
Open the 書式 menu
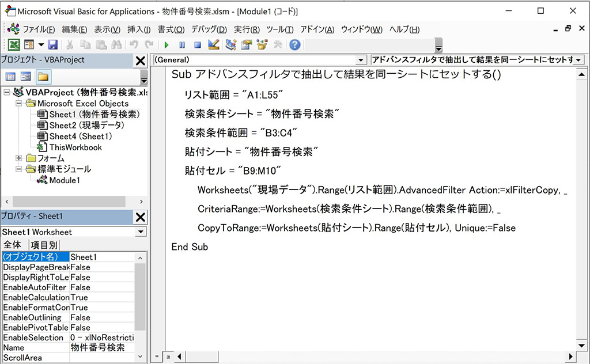pos(171,29)
